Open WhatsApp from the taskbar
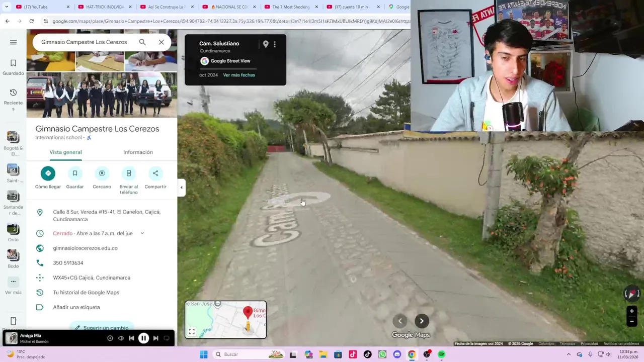The width and height of the screenshot is (644, 362). 382,354
